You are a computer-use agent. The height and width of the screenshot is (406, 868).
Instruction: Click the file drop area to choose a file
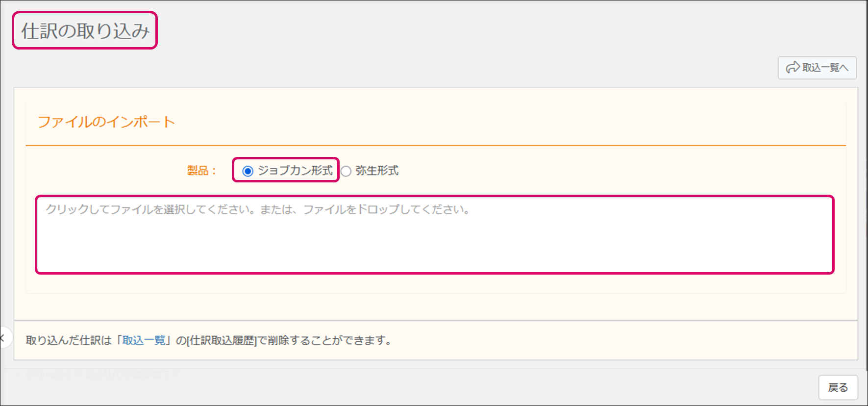(x=434, y=234)
